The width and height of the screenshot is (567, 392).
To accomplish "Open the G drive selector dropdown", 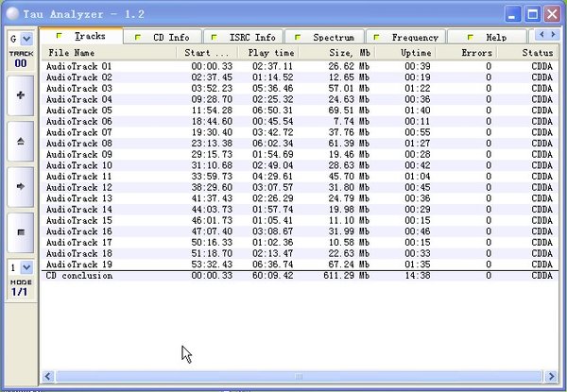I will tap(26, 39).
